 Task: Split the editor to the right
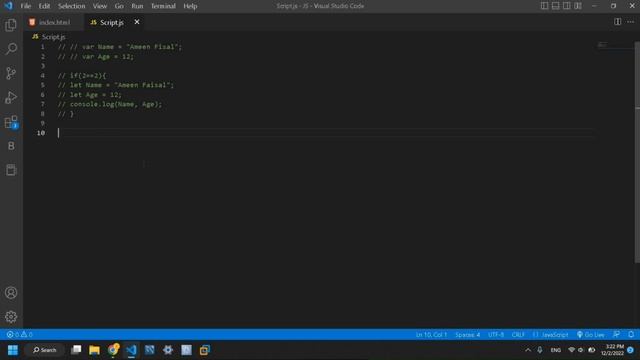click(x=618, y=22)
